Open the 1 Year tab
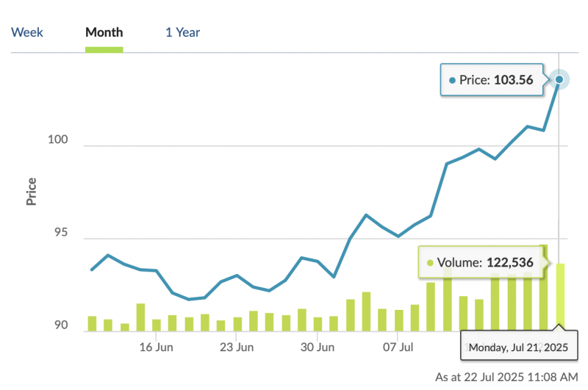 (182, 32)
